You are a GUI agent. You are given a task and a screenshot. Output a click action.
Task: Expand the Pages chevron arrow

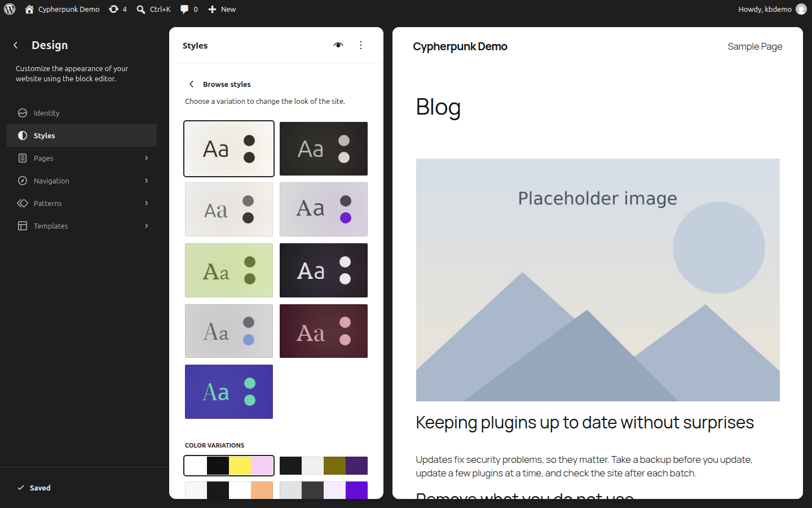click(x=147, y=158)
